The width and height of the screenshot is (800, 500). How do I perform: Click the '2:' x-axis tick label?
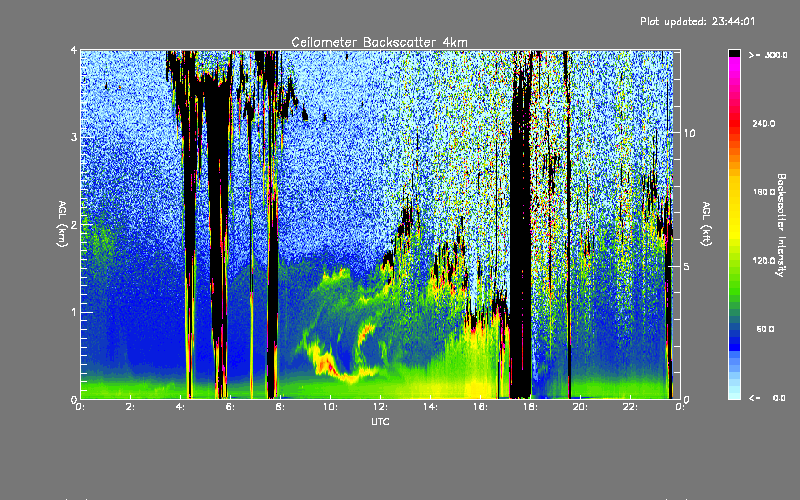(x=130, y=407)
